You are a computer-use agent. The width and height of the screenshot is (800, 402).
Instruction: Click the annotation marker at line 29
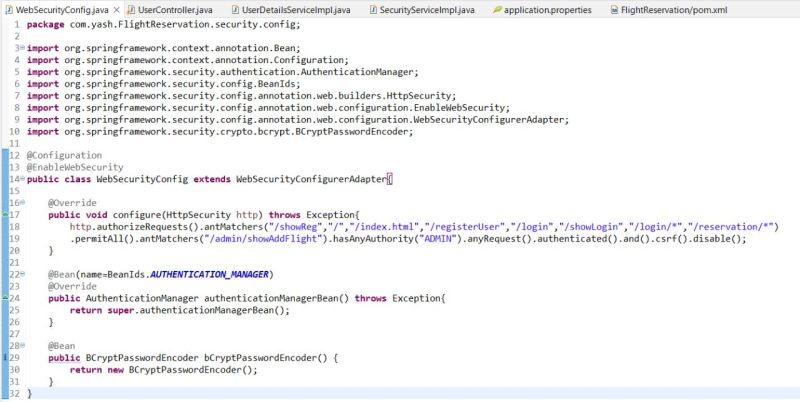point(5,358)
